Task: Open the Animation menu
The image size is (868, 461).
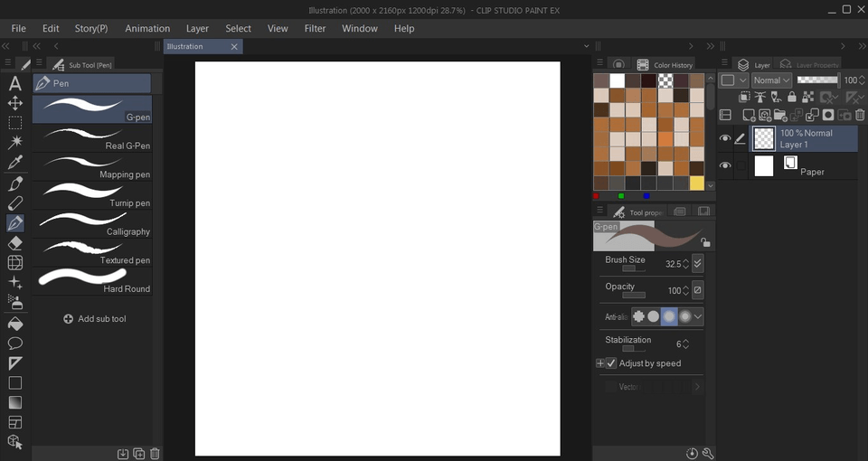Action: [x=147, y=28]
